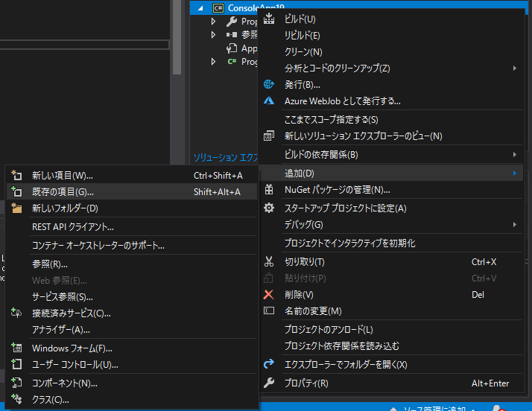
Task: Click the NuGet package icon
Action: 269,189
